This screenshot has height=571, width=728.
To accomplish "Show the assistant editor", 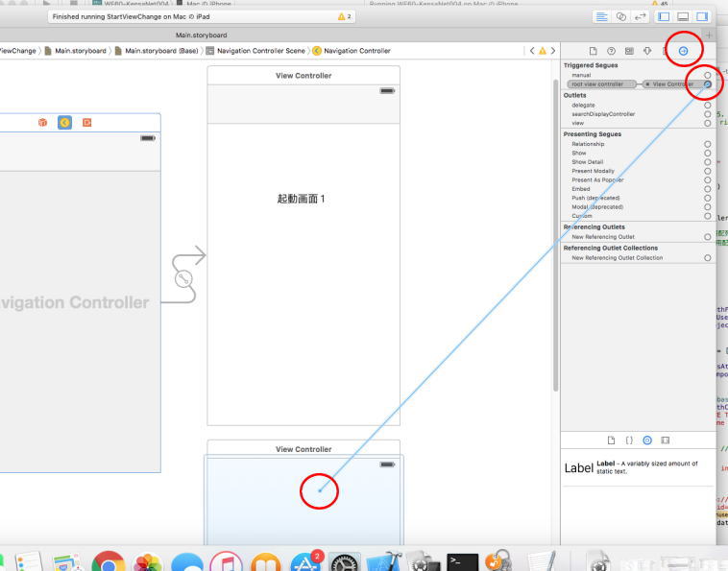I will tap(620, 17).
